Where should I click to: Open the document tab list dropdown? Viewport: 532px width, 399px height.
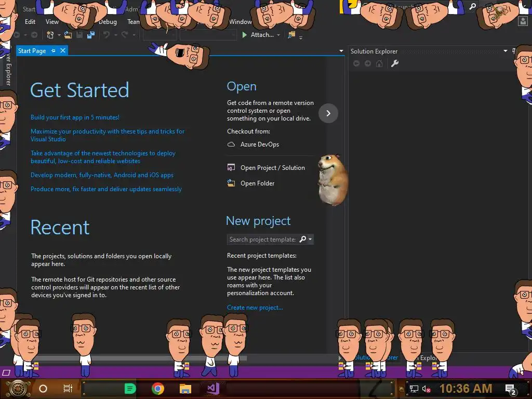pos(341,51)
